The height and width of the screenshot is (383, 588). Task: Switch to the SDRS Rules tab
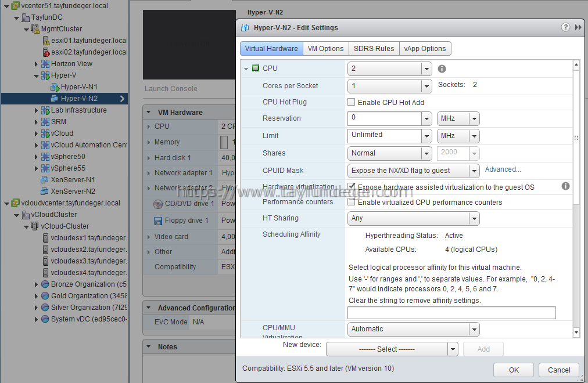click(x=374, y=49)
